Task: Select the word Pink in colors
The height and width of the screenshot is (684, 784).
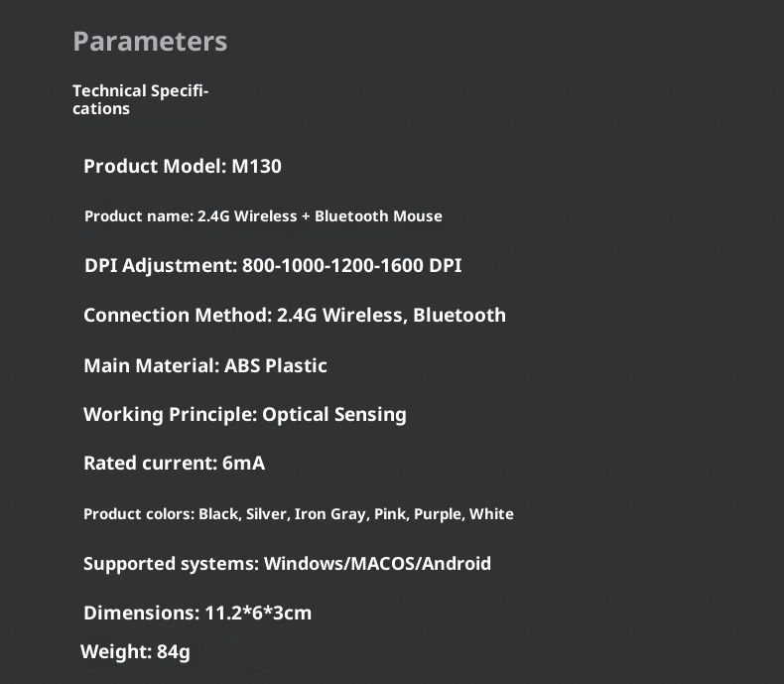Action: tap(389, 514)
